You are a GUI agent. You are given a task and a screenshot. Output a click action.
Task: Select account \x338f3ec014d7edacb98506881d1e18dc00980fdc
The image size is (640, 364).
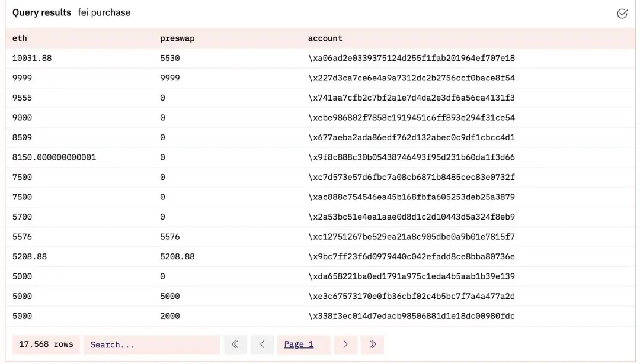(411, 316)
